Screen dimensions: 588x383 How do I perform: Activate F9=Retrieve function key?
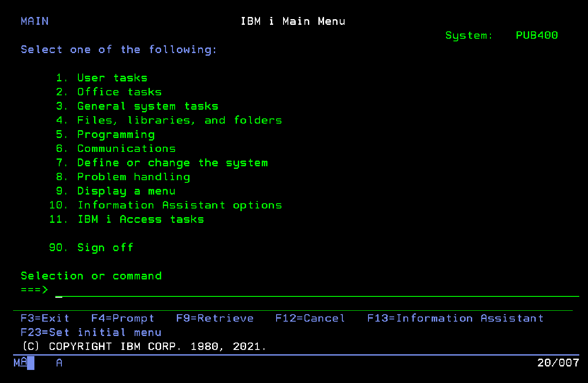click(215, 319)
